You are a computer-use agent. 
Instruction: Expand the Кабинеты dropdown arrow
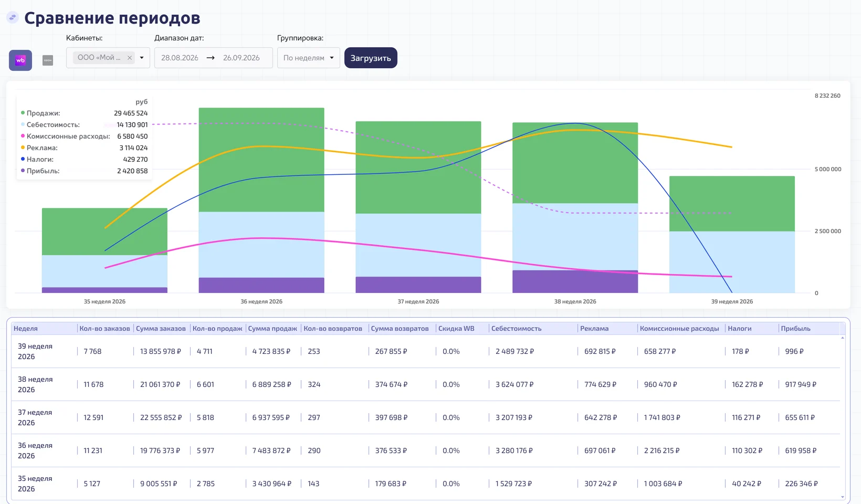pos(142,58)
